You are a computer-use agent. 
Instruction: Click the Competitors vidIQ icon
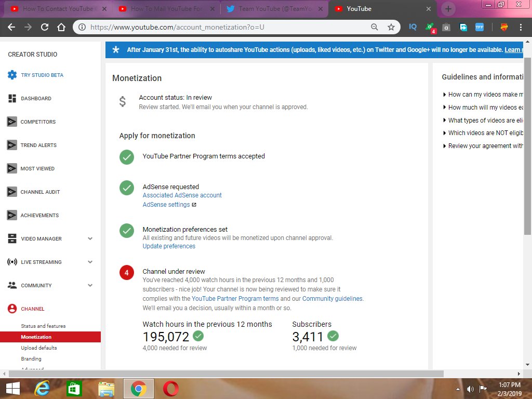[12, 122]
